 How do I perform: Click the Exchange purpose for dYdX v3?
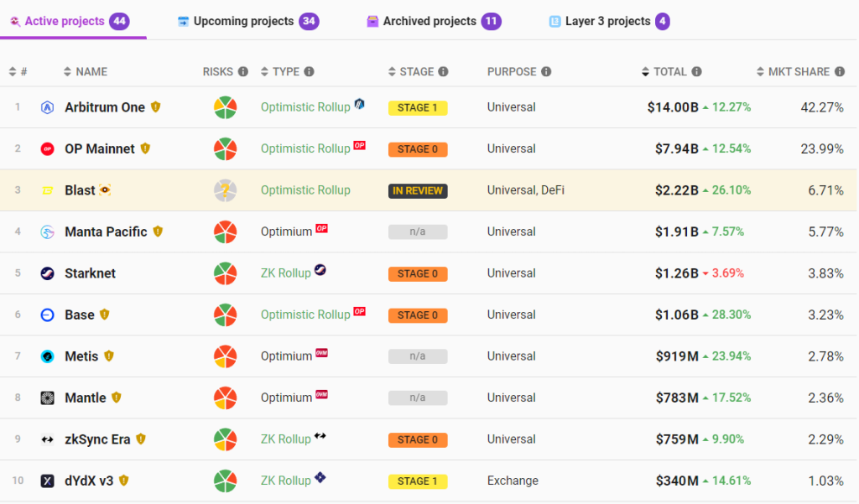pyautogui.click(x=513, y=481)
